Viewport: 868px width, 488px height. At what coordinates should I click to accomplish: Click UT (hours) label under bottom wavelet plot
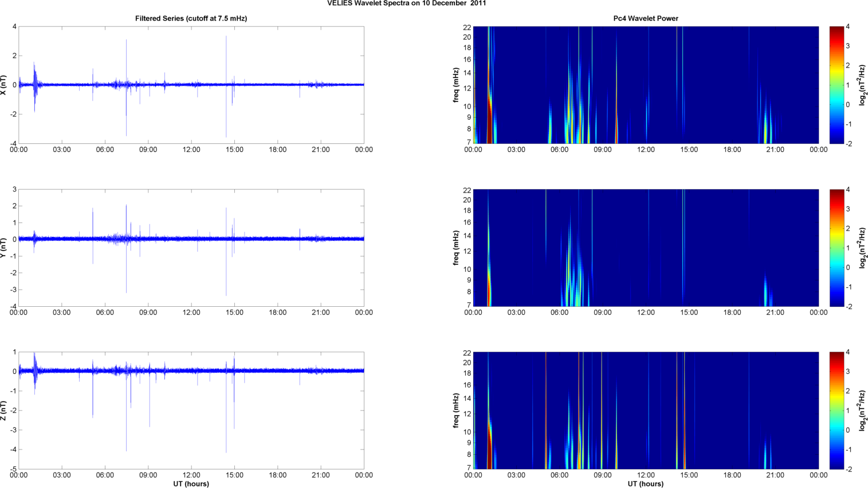click(645, 484)
